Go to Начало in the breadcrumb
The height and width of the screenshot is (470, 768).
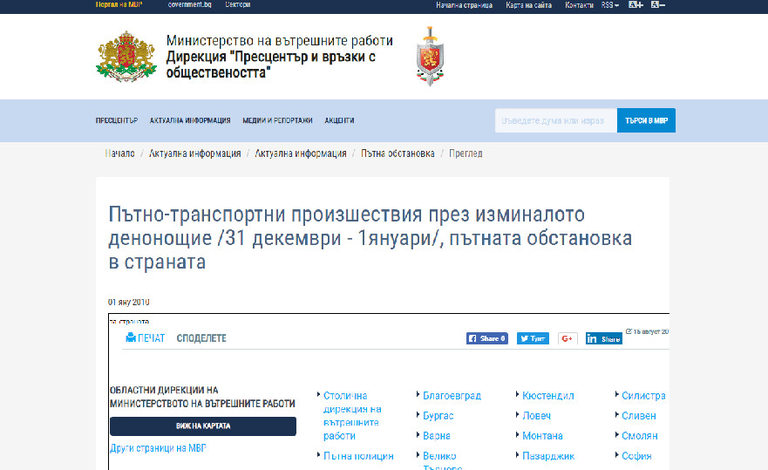tap(120, 154)
